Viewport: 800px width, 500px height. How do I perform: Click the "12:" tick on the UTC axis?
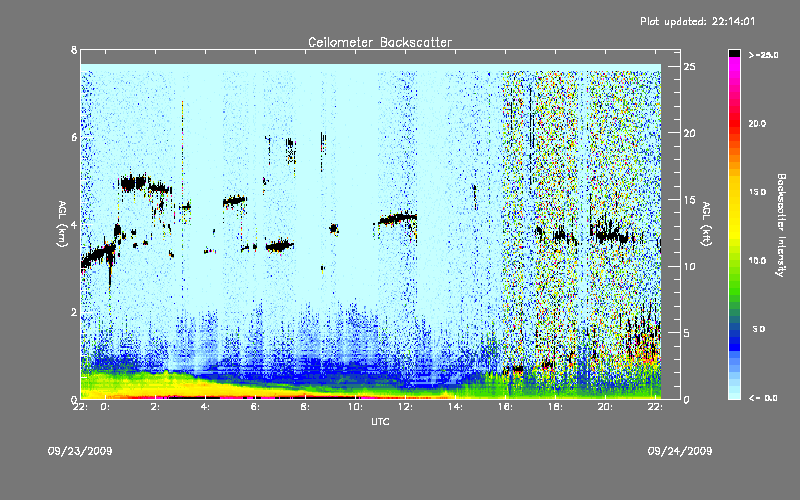[x=405, y=407]
